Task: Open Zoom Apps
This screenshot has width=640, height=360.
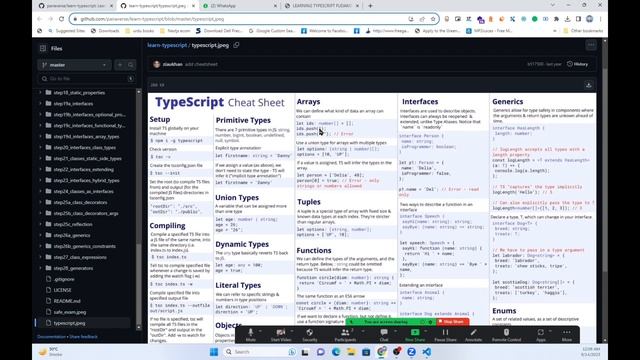Action: [x=541, y=335]
